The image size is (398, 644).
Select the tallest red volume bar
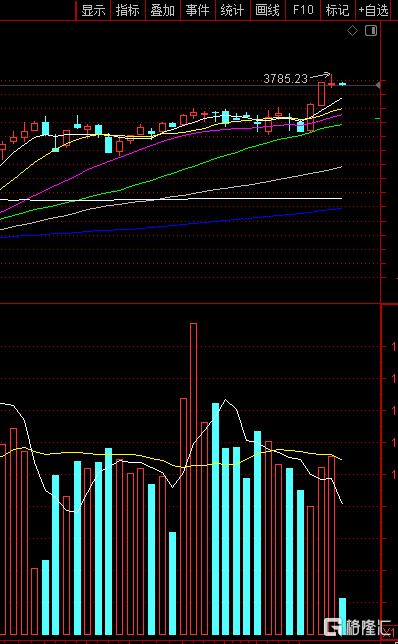tap(193, 479)
